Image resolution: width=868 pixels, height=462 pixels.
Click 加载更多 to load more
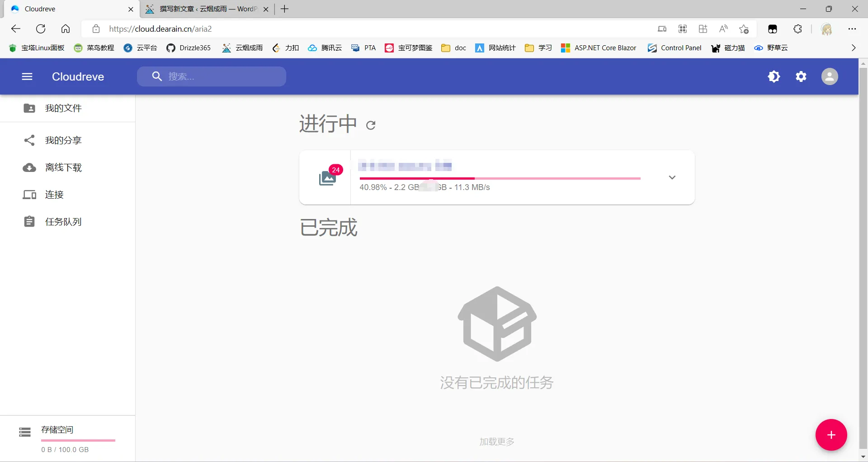click(497, 442)
